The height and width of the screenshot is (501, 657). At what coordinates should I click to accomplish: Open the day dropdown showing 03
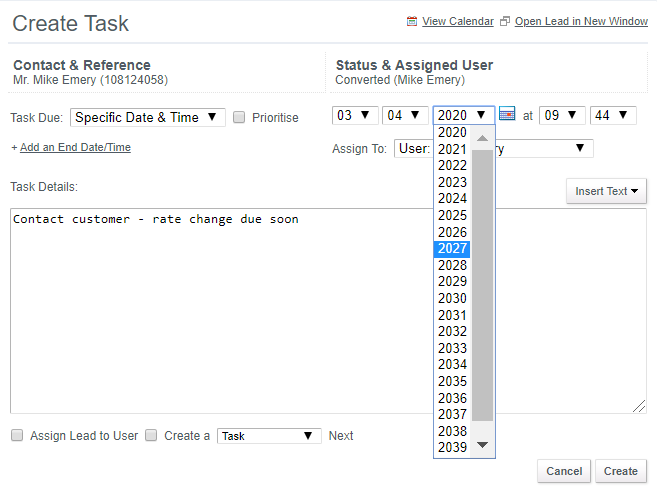(355, 115)
